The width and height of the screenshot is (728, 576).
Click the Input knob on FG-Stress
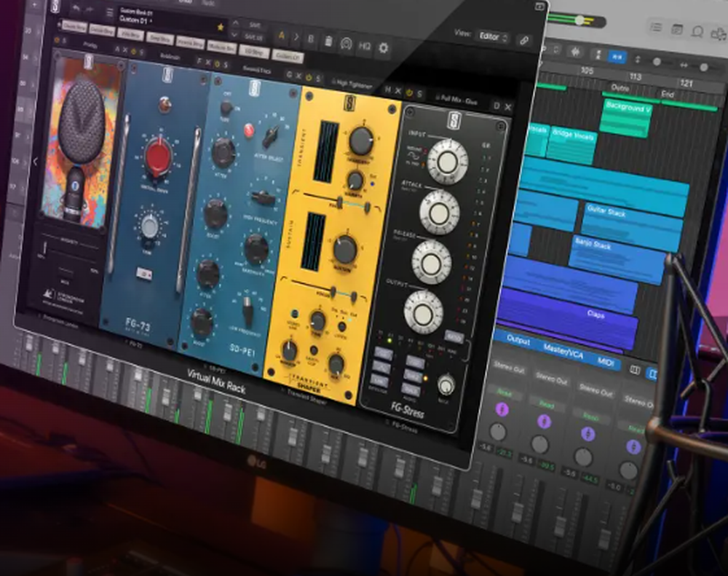point(448,161)
